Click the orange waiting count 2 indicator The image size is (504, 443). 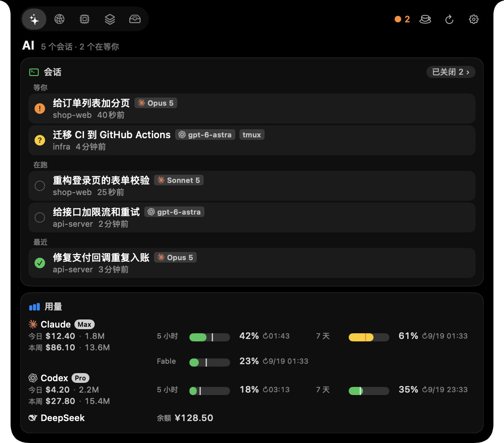[402, 19]
